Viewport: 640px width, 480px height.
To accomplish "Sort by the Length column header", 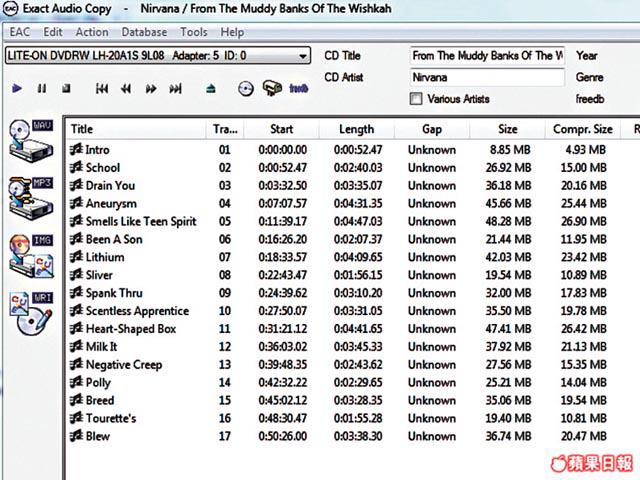I will coord(356,129).
